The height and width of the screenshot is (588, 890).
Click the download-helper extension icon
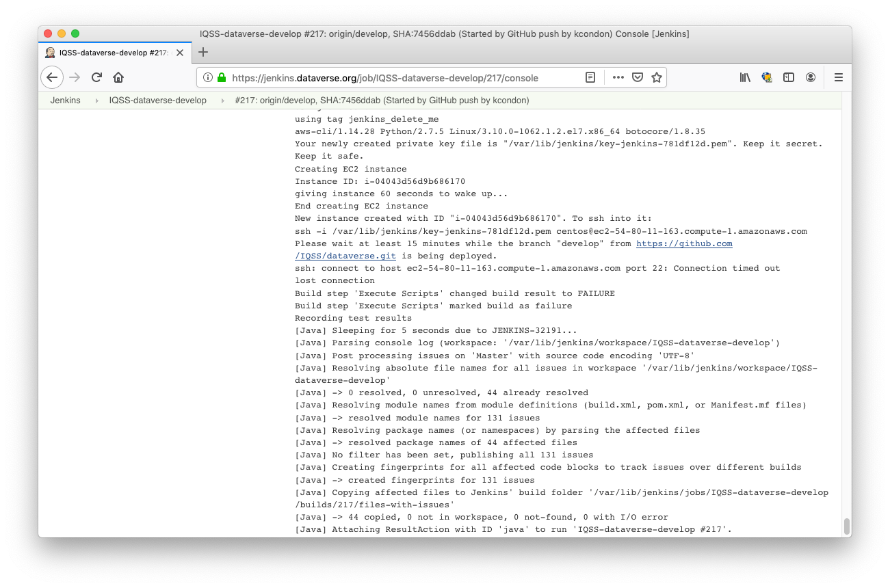[767, 77]
